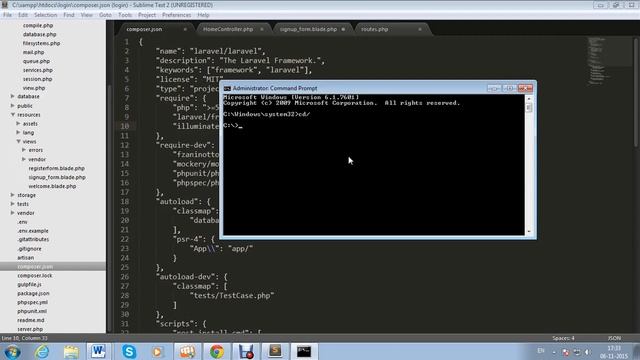Open .env.example in the sidebar
Screen dimensions: 640x360
click(33, 231)
